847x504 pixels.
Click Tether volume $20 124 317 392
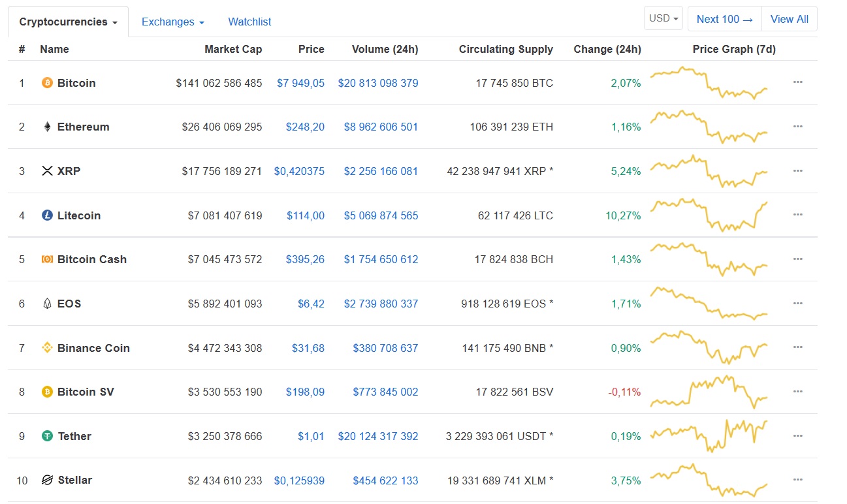(x=378, y=436)
